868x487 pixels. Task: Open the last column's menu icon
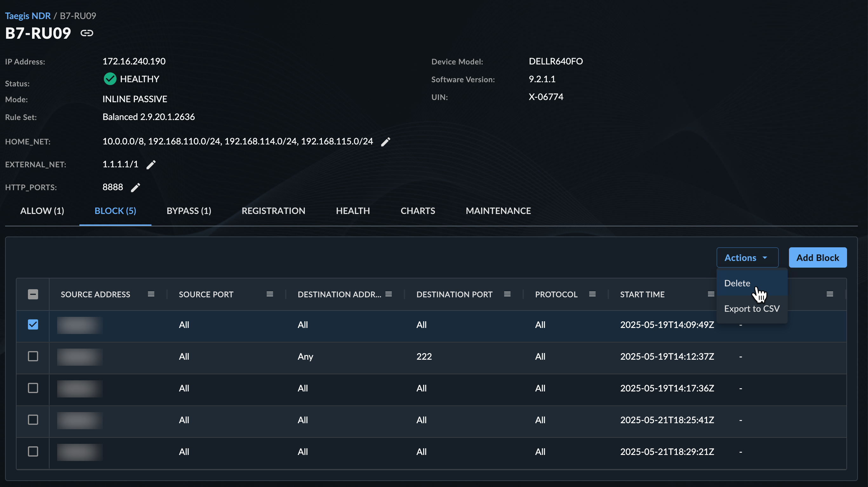coord(830,294)
